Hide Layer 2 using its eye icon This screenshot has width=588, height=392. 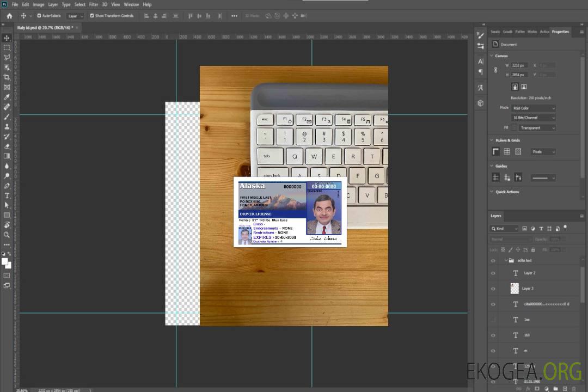pos(493,273)
